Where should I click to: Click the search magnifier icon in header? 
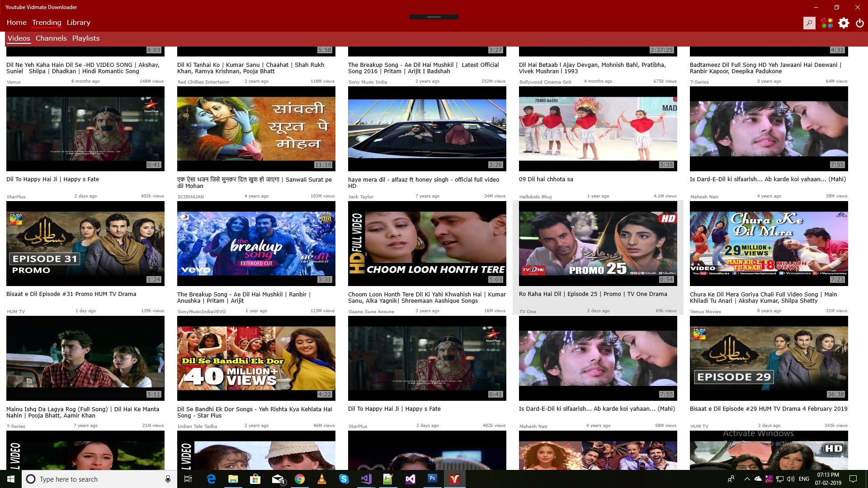click(x=809, y=23)
